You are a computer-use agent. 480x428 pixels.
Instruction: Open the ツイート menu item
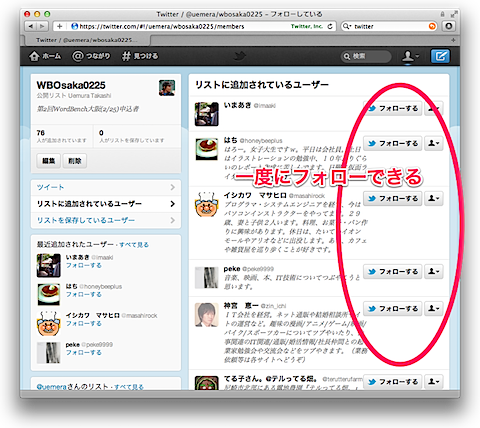click(x=106, y=187)
